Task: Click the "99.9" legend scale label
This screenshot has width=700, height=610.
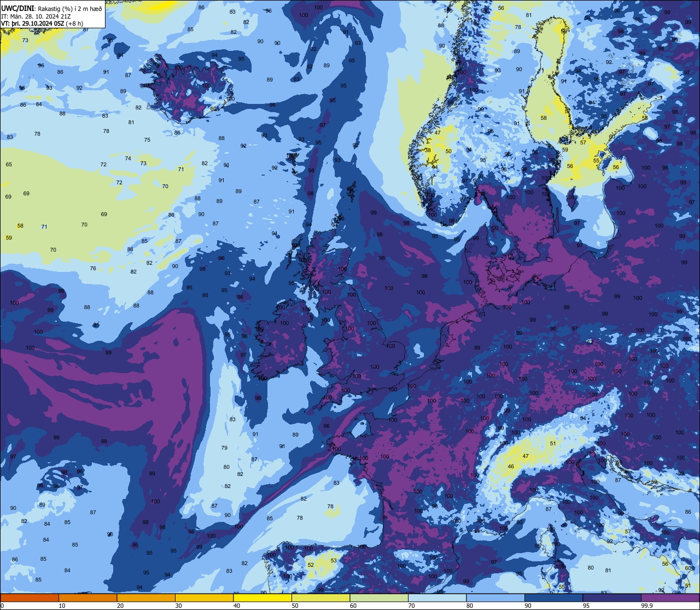Action: coord(646,606)
